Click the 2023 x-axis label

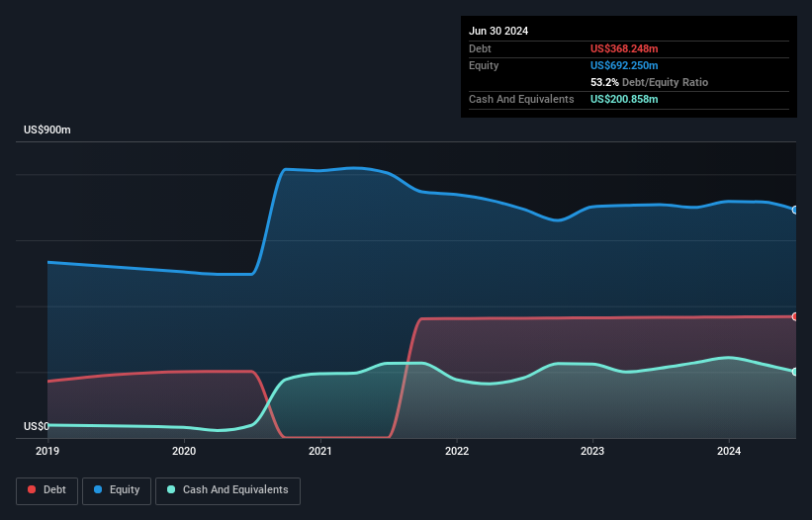click(x=592, y=451)
